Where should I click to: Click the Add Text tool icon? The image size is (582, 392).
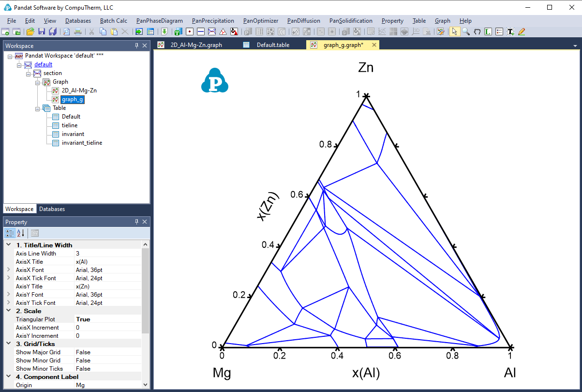[x=510, y=31]
